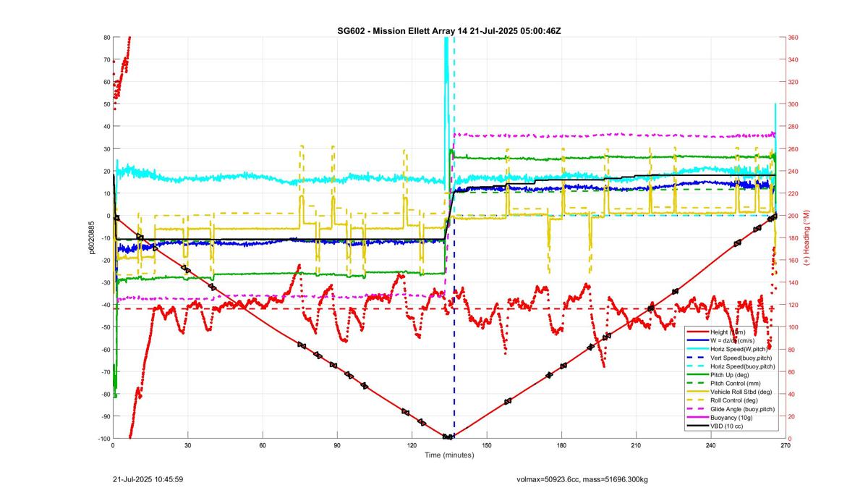Click the right axis tick label '40'
868x493 pixels.
(x=792, y=395)
